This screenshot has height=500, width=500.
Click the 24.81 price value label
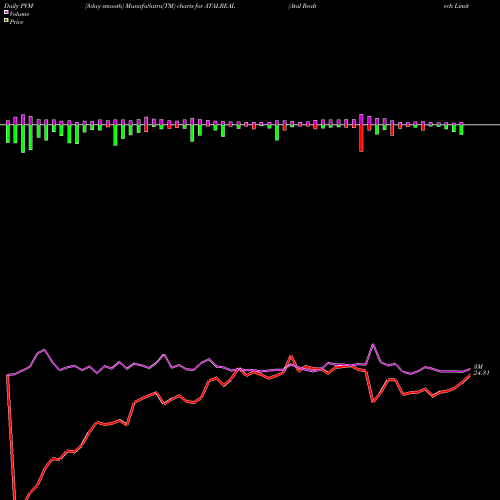pyautogui.click(x=481, y=373)
